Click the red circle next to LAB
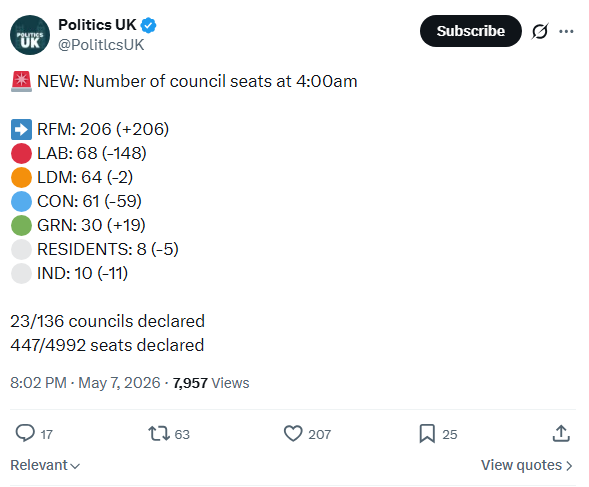589x487 pixels. [21, 153]
